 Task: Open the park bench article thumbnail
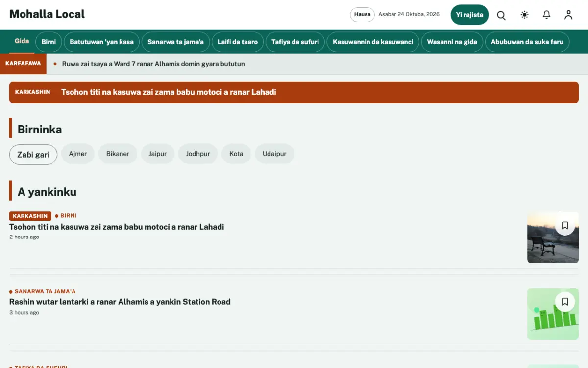tap(553, 237)
